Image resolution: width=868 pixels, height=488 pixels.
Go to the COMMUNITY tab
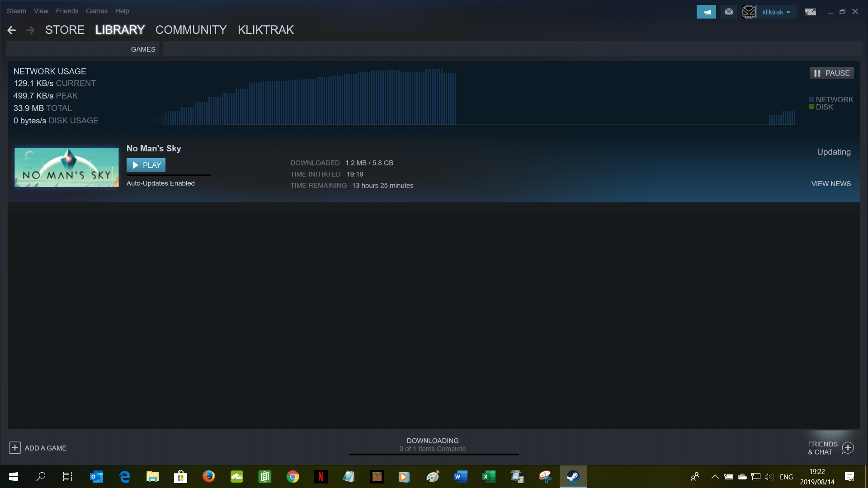click(191, 30)
